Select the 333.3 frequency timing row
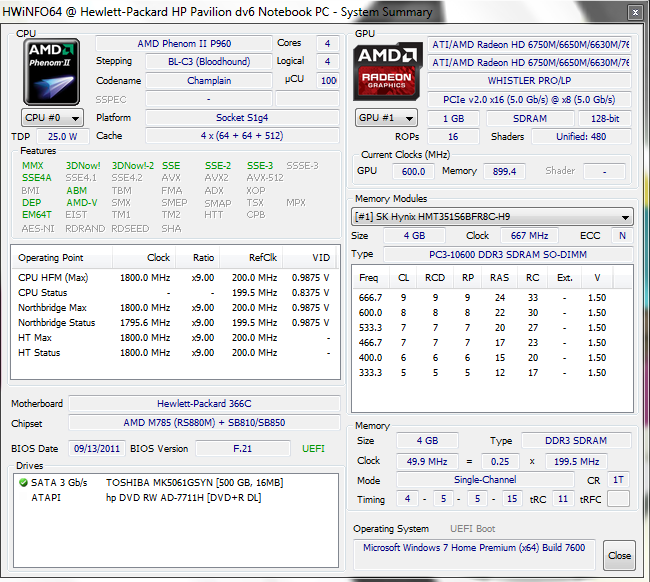 point(492,372)
